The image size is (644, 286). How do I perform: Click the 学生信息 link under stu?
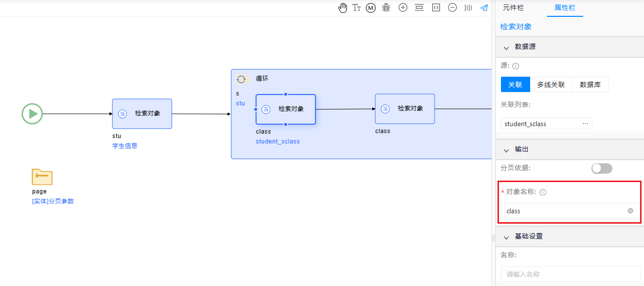125,146
